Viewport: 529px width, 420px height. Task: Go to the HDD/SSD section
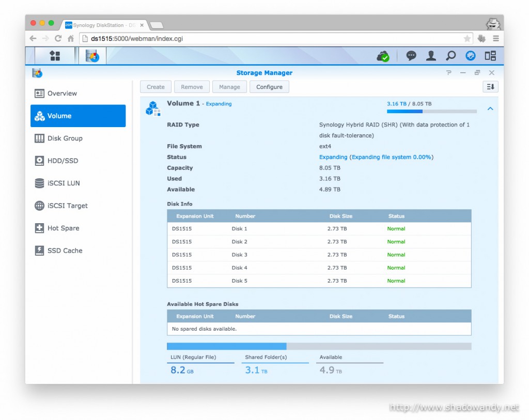click(78, 161)
